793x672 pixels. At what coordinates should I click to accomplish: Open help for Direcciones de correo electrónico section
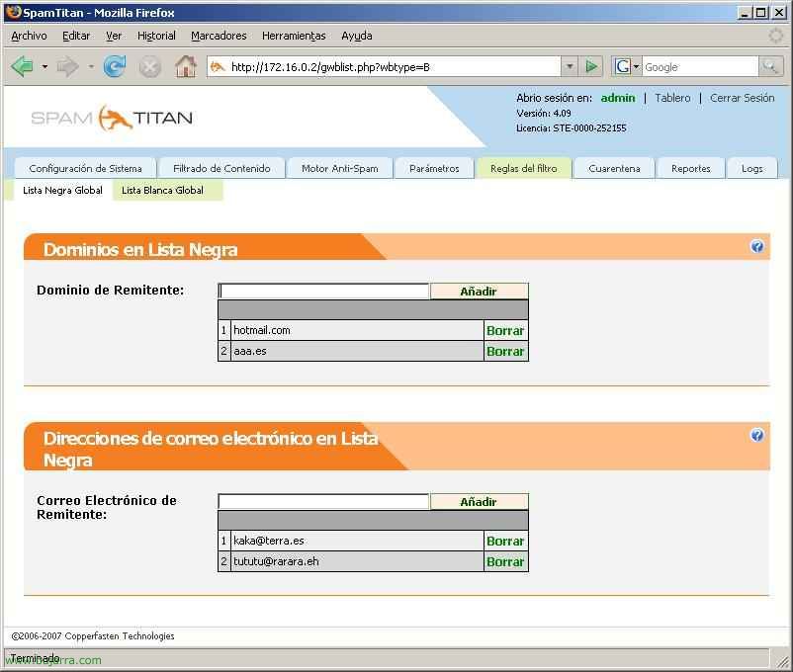757,436
